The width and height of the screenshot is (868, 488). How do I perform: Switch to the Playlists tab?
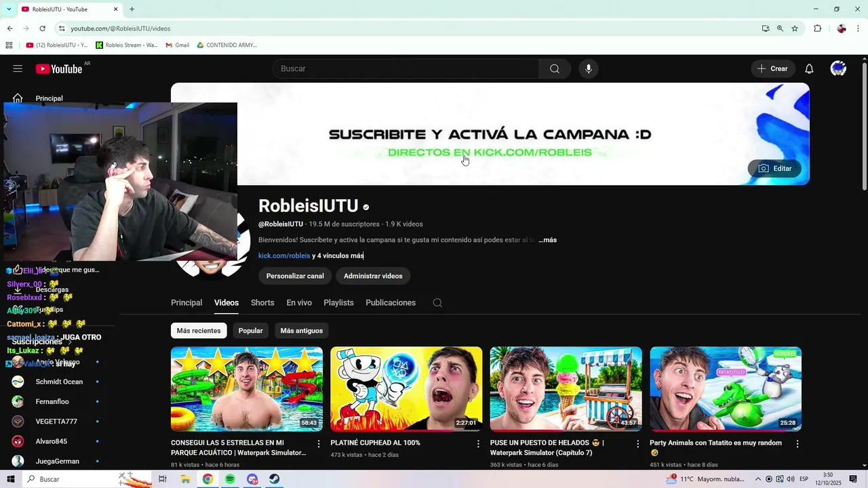click(x=338, y=303)
